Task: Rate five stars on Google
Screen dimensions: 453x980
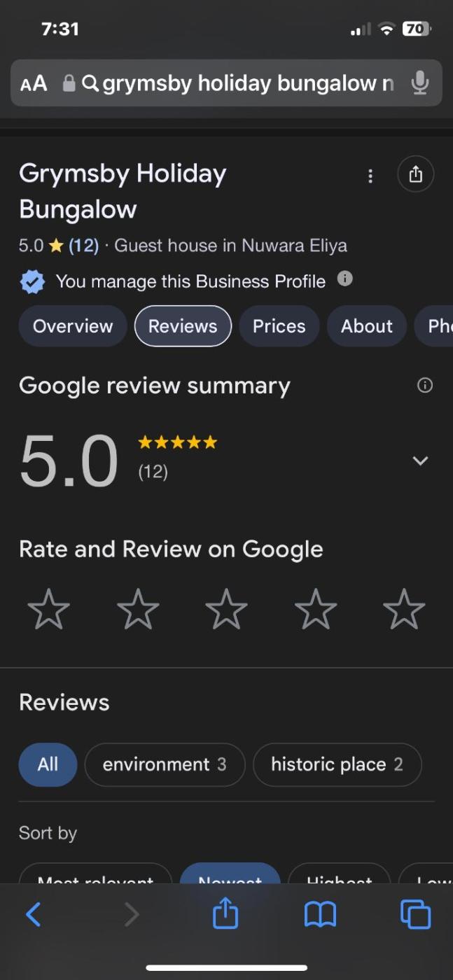Action: [405, 609]
